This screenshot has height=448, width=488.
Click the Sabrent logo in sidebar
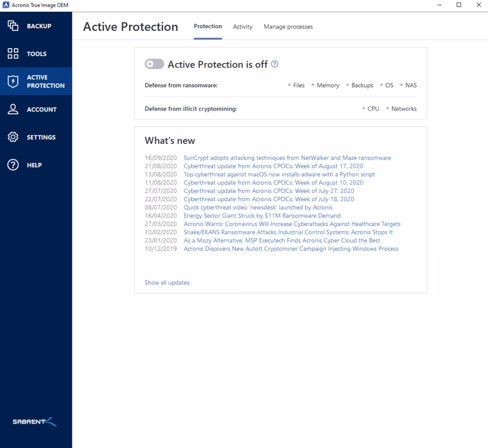coord(34,421)
